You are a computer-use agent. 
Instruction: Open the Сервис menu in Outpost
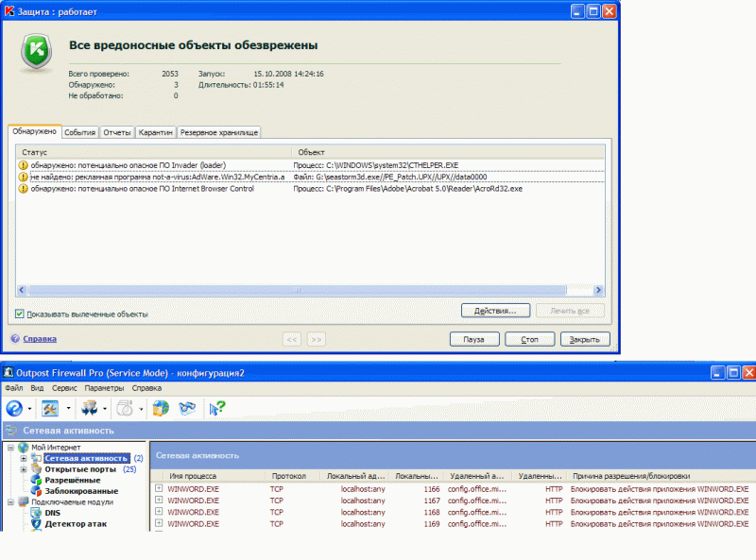tap(64, 388)
